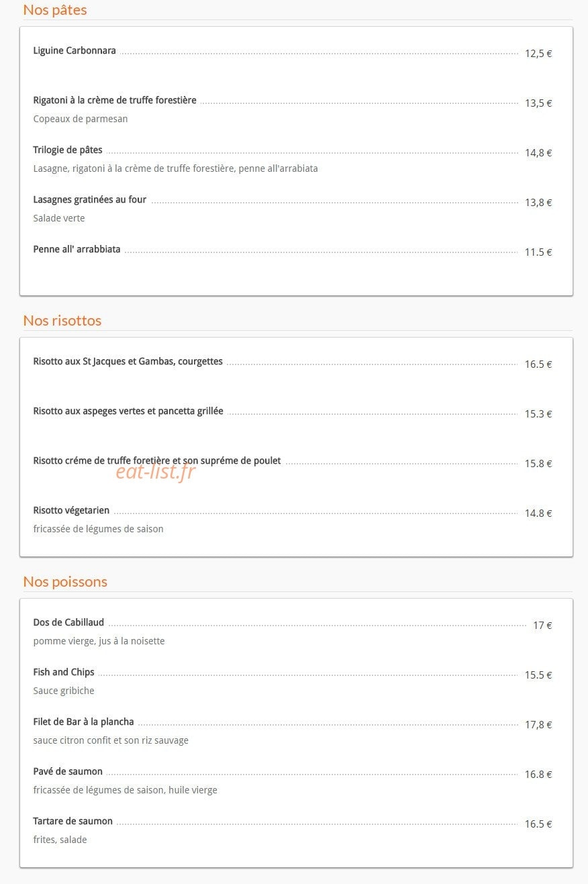Screen dimensions: 588x884
Task: Select the Tartare de saumon item
Action: [73, 821]
